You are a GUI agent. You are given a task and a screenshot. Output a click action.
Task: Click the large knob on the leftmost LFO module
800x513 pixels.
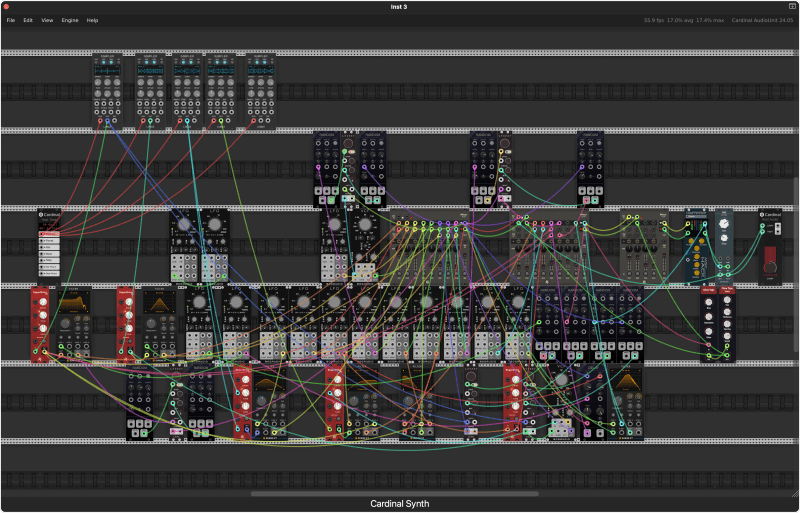[x=185, y=225]
